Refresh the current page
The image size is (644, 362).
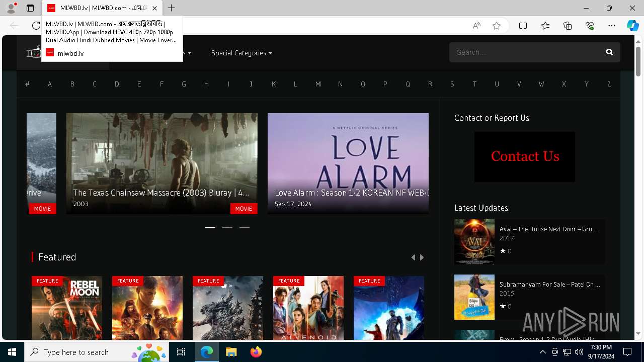click(36, 26)
